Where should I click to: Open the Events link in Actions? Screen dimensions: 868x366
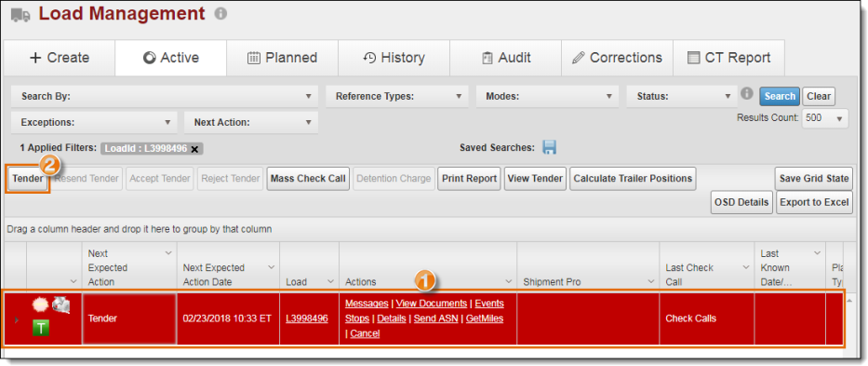(489, 304)
